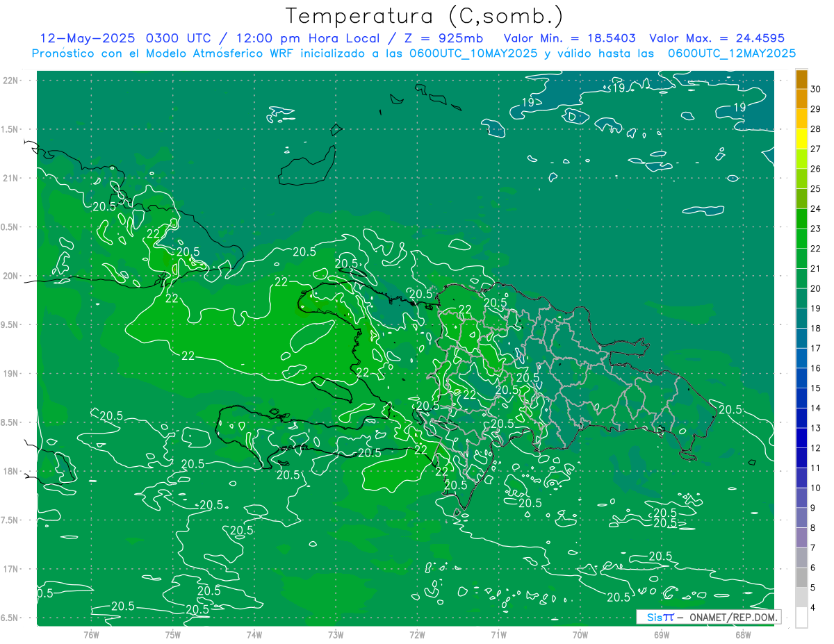Click the 4 label on the color scale
This screenshot has height=644, width=834.
point(813,607)
